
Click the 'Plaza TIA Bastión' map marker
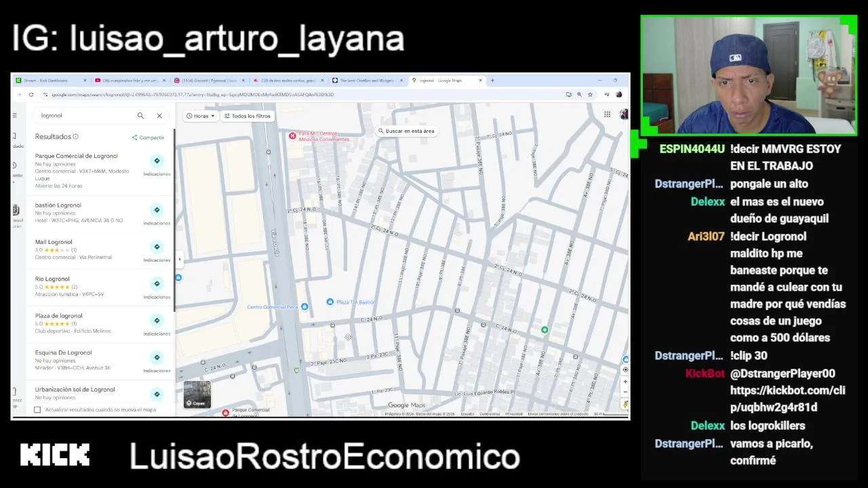pyautogui.click(x=330, y=302)
